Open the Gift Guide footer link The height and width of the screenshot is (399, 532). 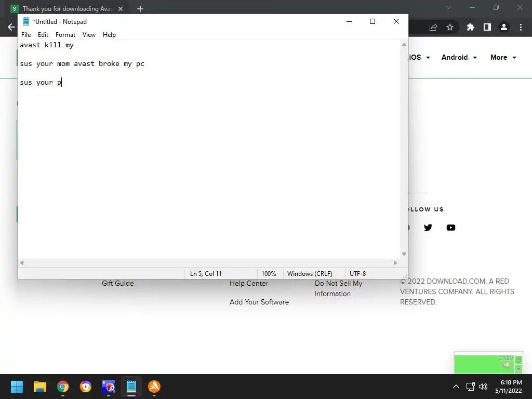click(118, 283)
